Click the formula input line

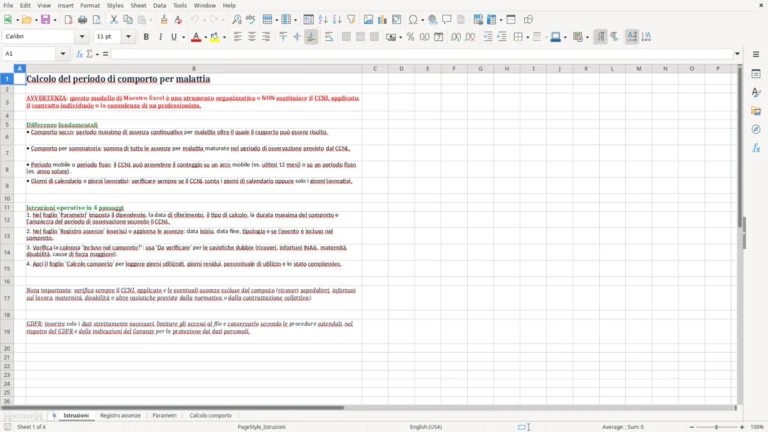(422, 54)
